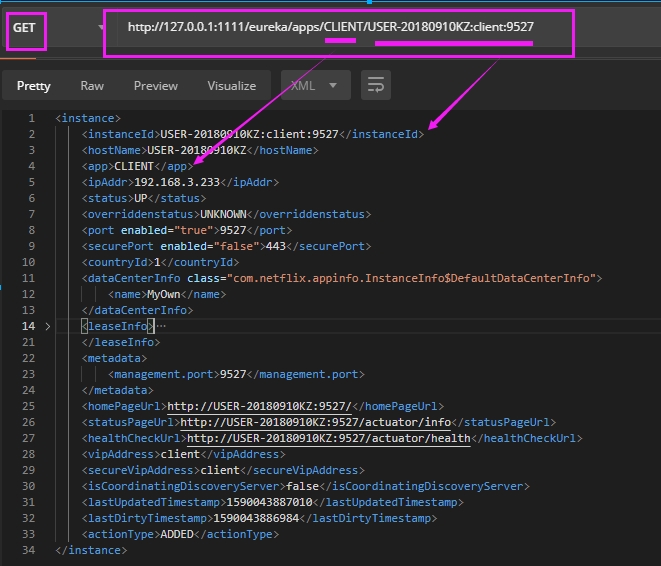Image resolution: width=661 pixels, height=566 pixels.
Task: Click the securePort value 443
Action: (x=276, y=247)
